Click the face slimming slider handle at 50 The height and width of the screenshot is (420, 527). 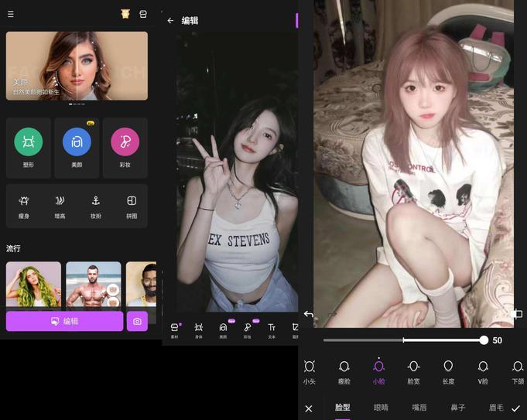(x=484, y=340)
